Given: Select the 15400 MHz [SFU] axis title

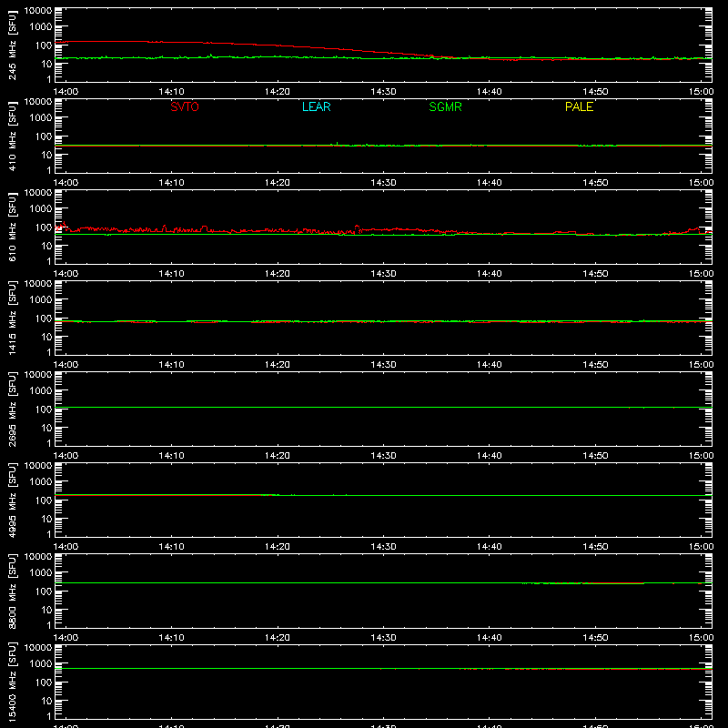Looking at the screenshot, I should 13,682.
